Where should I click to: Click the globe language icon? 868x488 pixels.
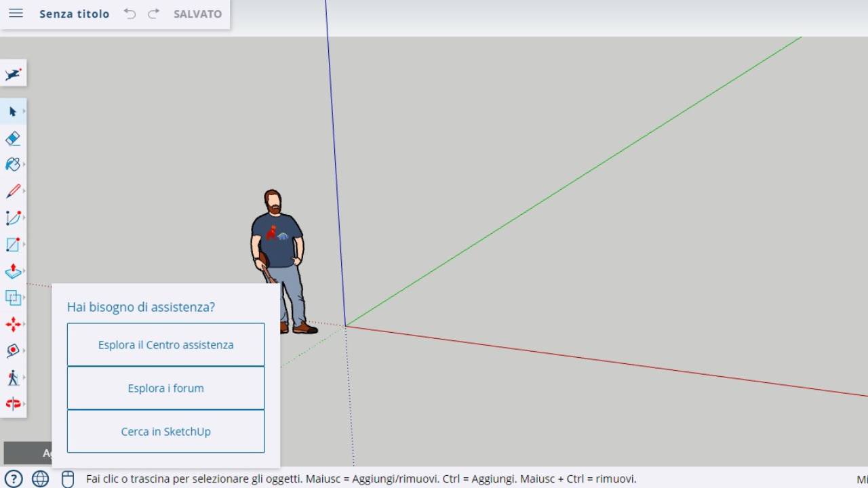pos(41,479)
